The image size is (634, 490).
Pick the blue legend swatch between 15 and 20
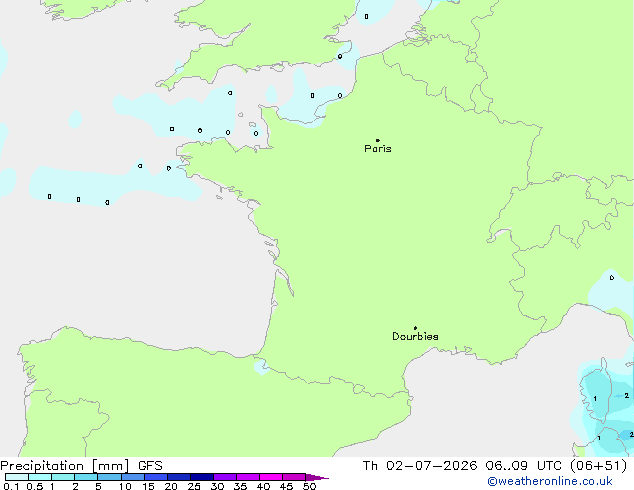click(x=156, y=477)
